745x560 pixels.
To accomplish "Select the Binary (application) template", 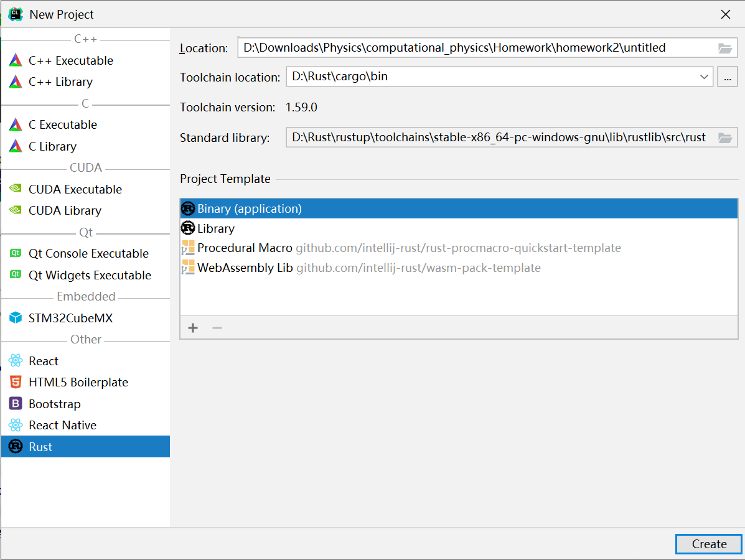I will pos(459,208).
